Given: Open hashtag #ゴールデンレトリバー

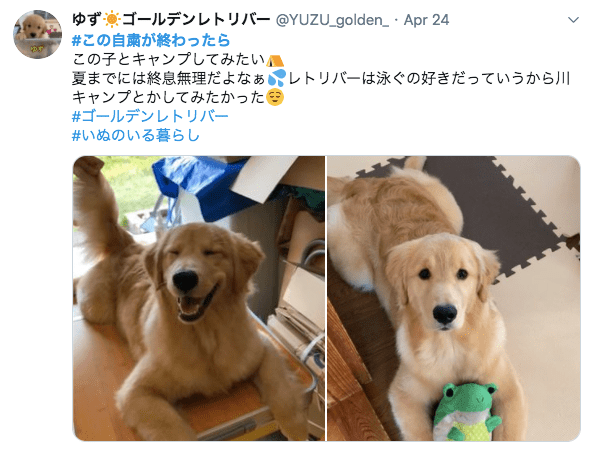Looking at the screenshot, I should point(150,116).
